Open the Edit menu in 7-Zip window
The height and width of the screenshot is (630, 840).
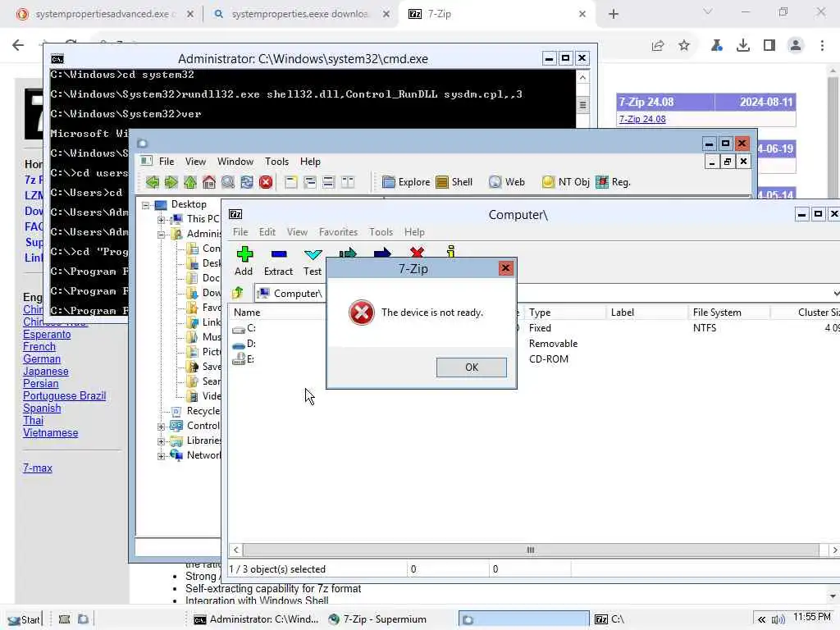(x=267, y=232)
